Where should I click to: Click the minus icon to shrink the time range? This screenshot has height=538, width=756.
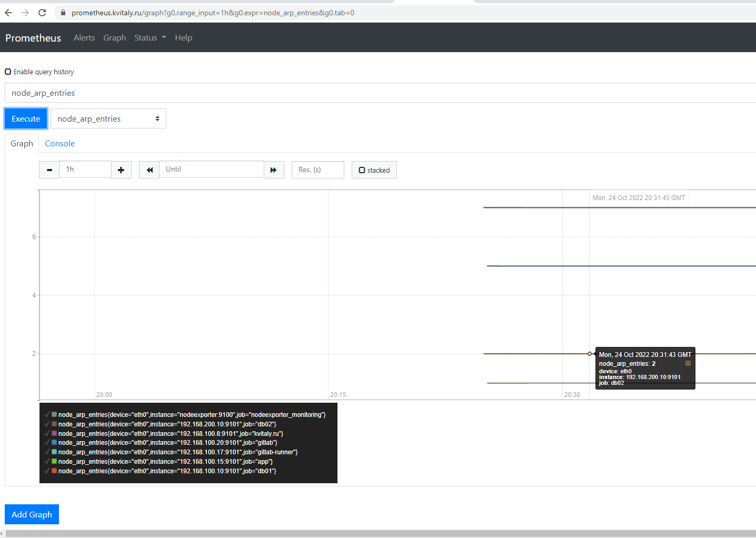pos(49,170)
